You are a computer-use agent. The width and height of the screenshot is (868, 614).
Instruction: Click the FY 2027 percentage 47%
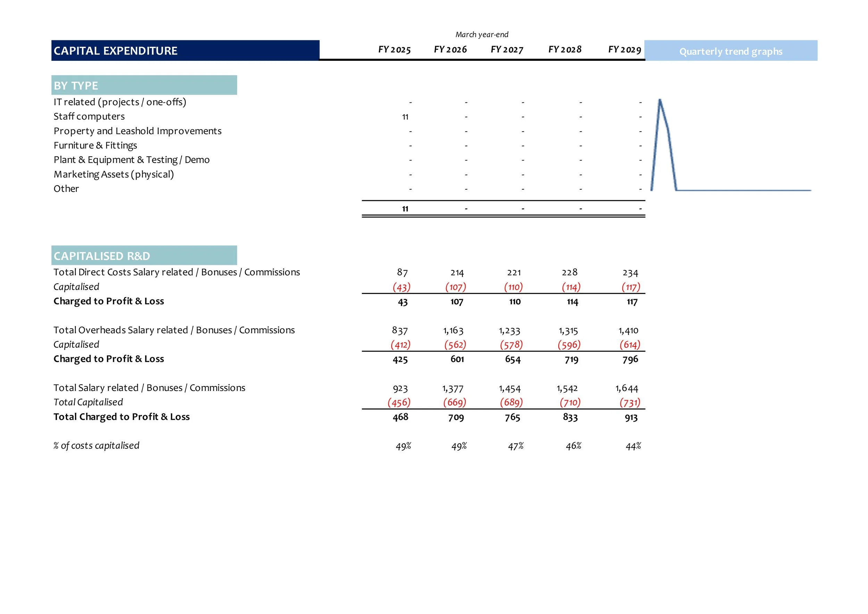(x=516, y=447)
